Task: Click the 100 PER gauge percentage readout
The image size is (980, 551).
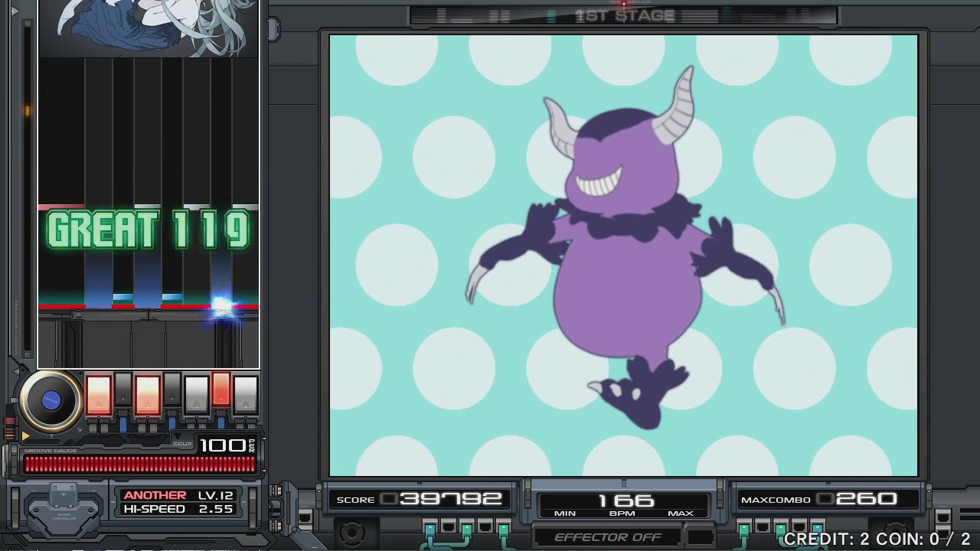Action: pyautogui.click(x=228, y=445)
